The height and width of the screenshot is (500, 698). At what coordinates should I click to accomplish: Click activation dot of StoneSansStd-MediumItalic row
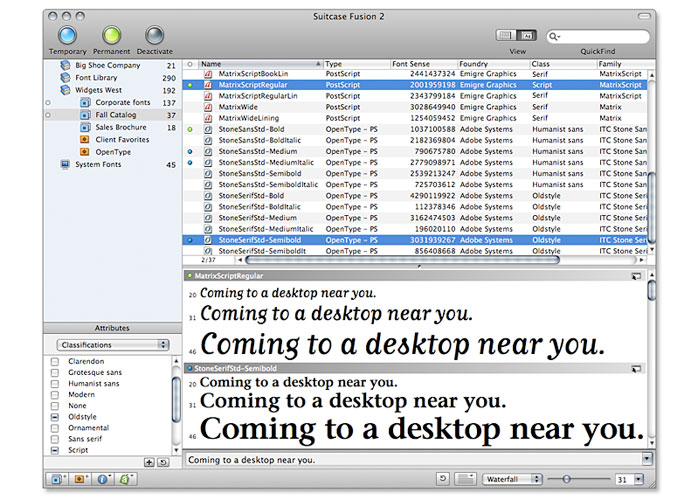190,163
